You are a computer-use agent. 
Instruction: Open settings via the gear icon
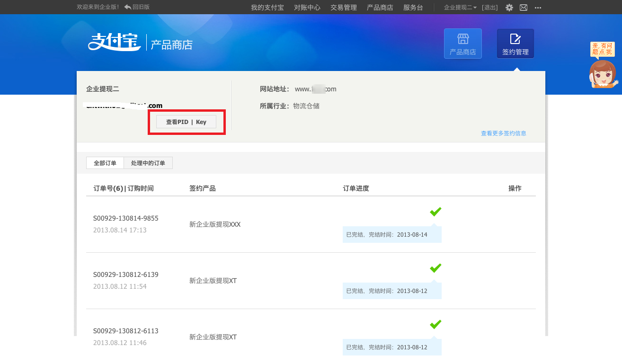click(x=509, y=8)
